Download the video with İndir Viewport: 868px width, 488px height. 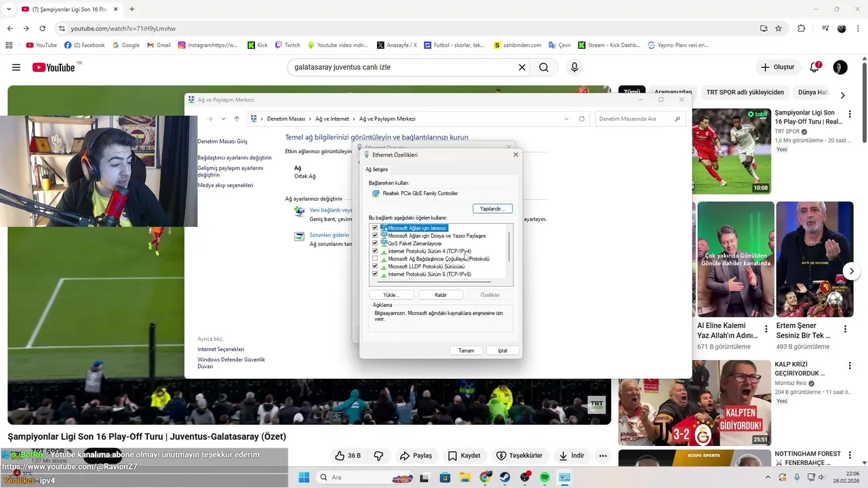[x=571, y=455]
